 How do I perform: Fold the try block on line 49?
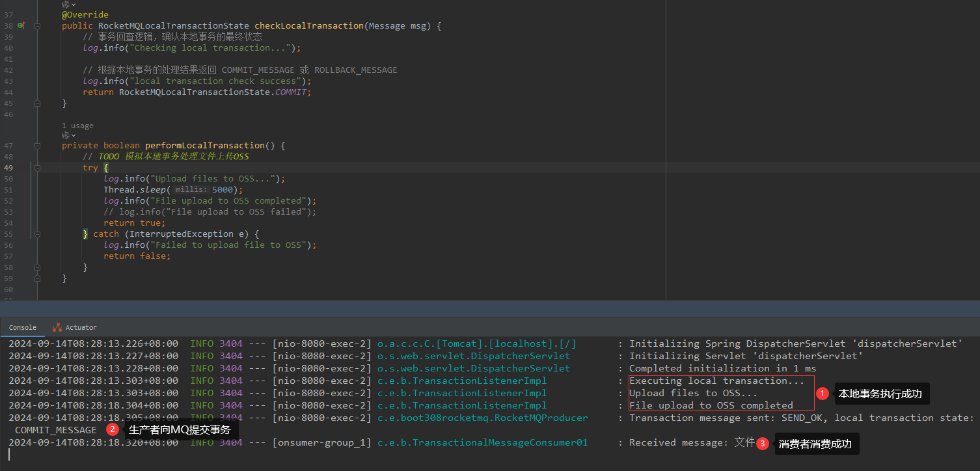point(37,168)
